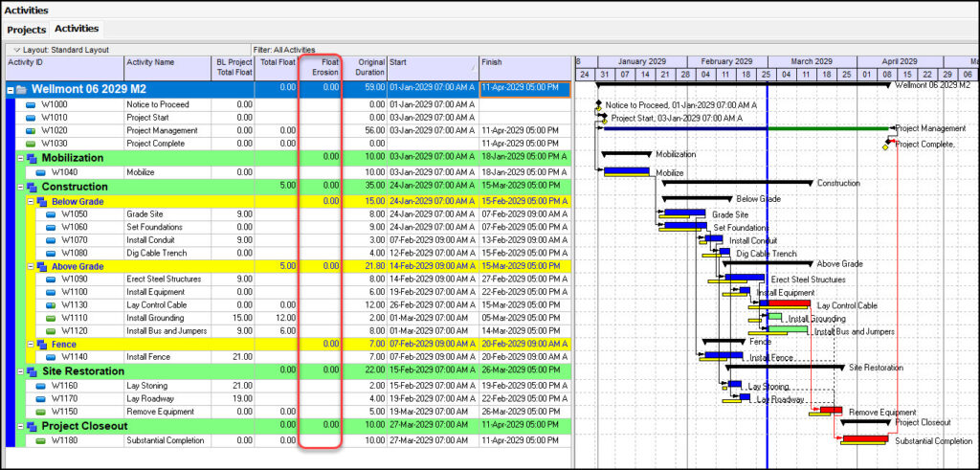Click the W1140 activity icon
Viewport: 980px width, 470px height.
coord(51,357)
